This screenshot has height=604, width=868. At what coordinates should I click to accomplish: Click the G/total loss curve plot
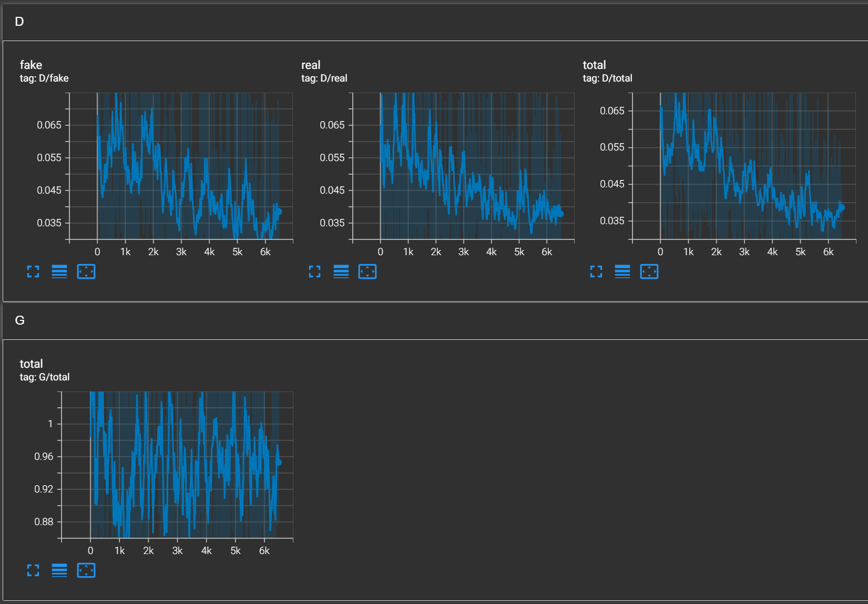pos(177,465)
